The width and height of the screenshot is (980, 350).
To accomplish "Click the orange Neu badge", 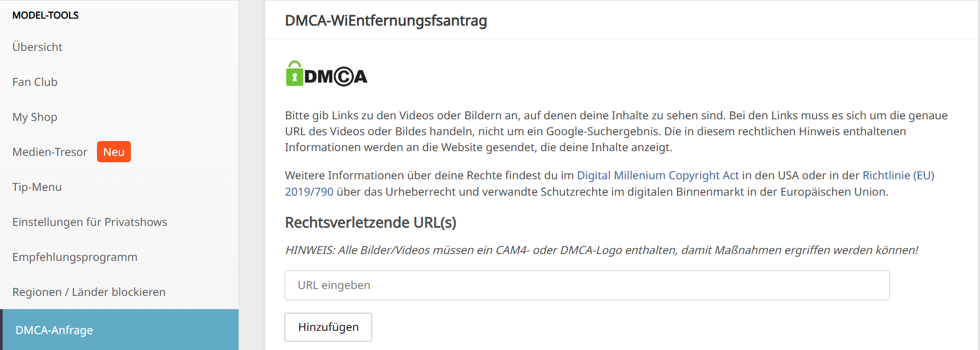I will coord(113,152).
